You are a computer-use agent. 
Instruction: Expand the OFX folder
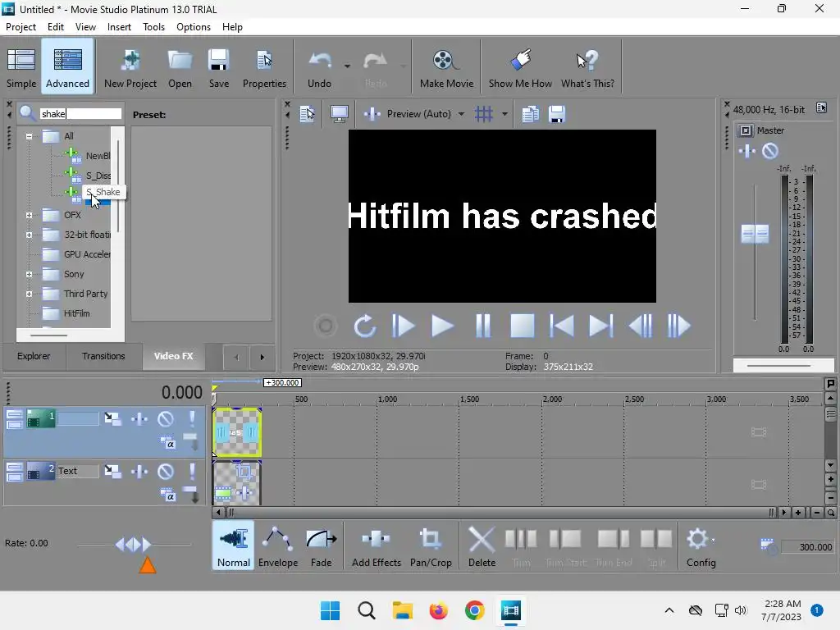[29, 216]
